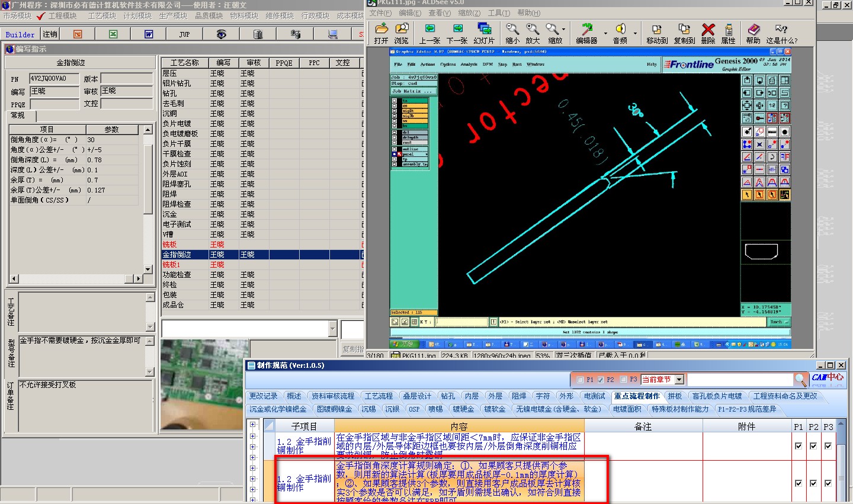Open the image editor (编辑器)
The height and width of the screenshot is (504, 853).
point(586,34)
